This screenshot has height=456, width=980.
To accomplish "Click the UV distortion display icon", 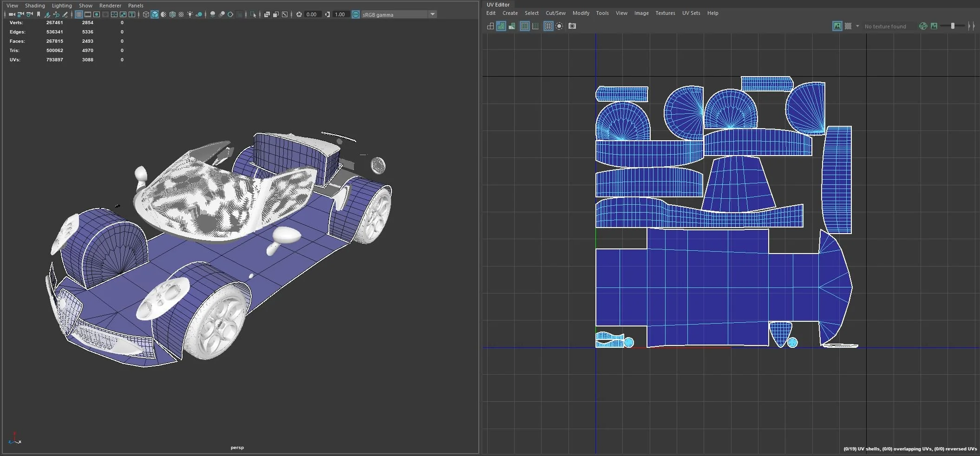I will coord(512,26).
